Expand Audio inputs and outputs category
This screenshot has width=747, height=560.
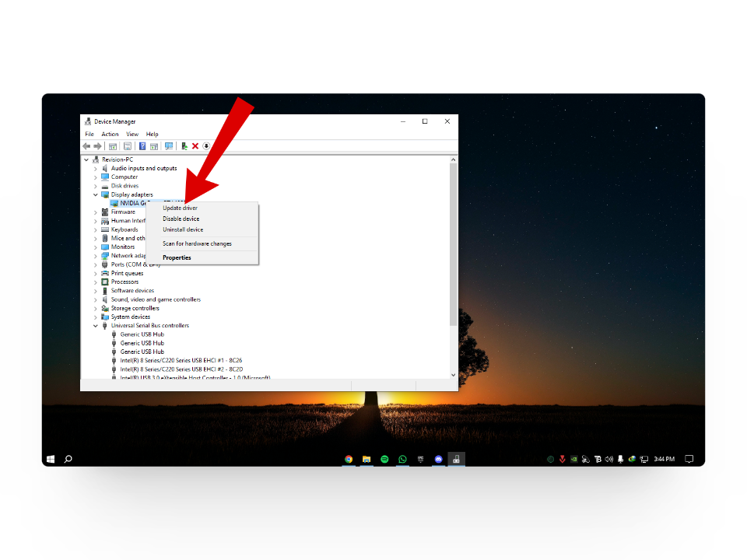95,169
